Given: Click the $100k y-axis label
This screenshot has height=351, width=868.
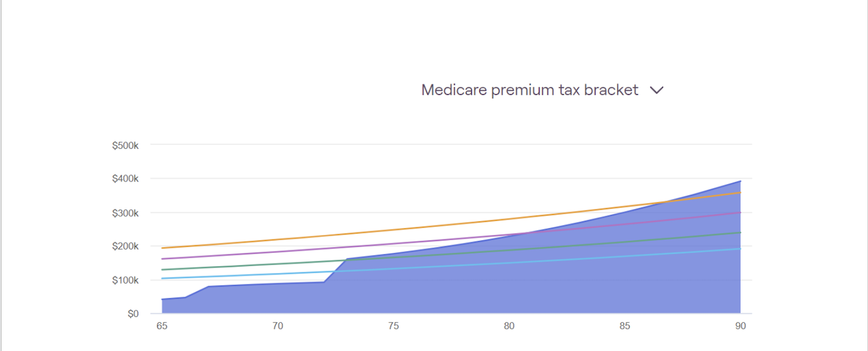Looking at the screenshot, I should [126, 280].
